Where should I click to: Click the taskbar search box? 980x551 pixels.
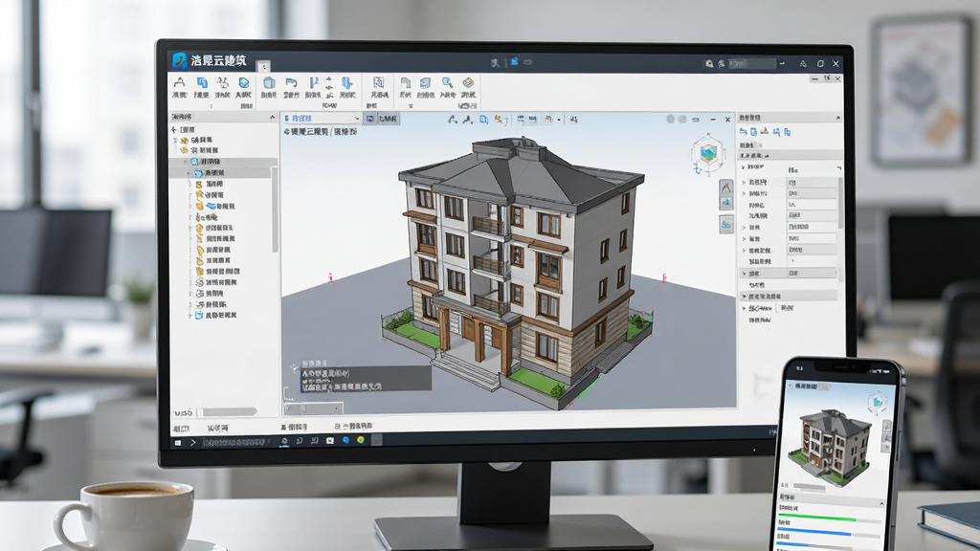236,442
